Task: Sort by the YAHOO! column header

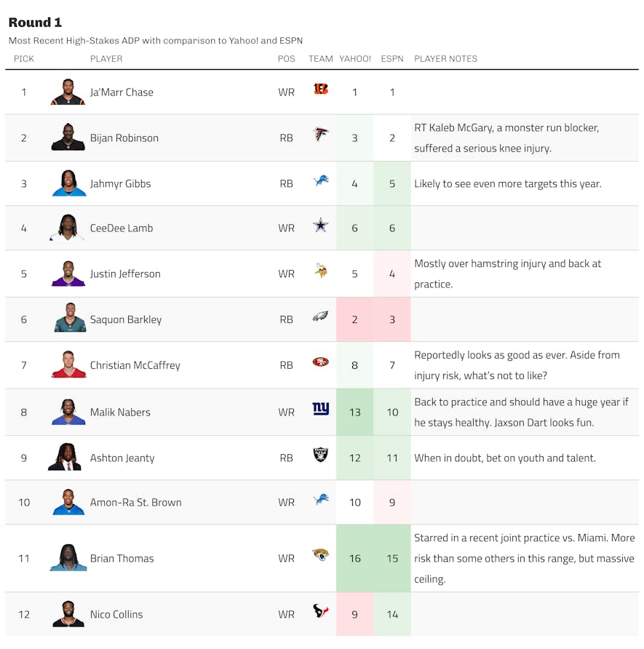Action: click(354, 59)
